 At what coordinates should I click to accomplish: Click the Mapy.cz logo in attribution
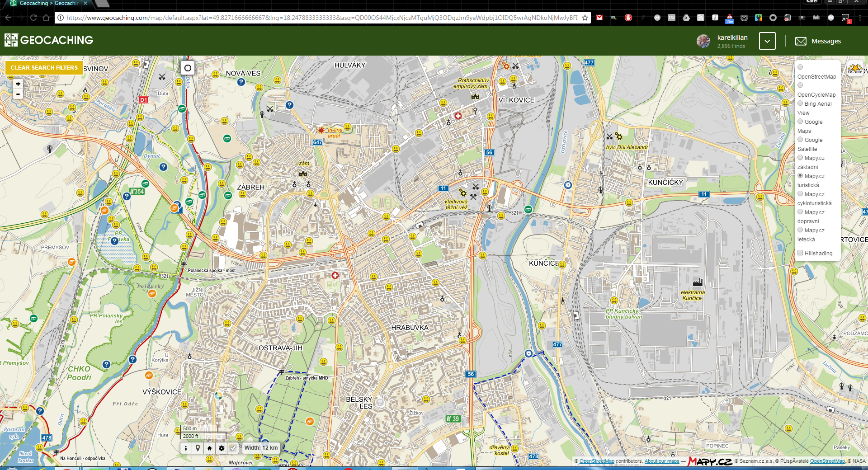point(710,461)
